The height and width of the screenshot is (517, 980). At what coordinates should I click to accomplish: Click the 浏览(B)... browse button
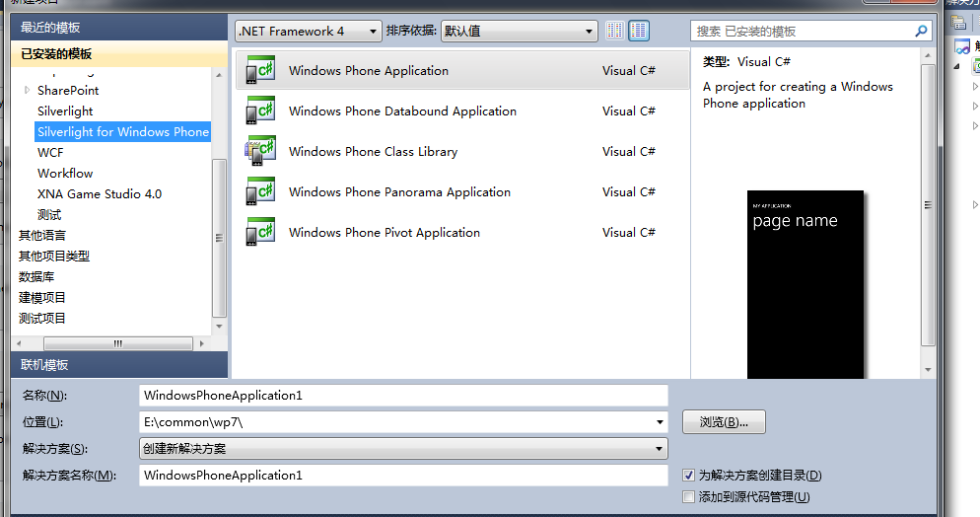pos(724,422)
